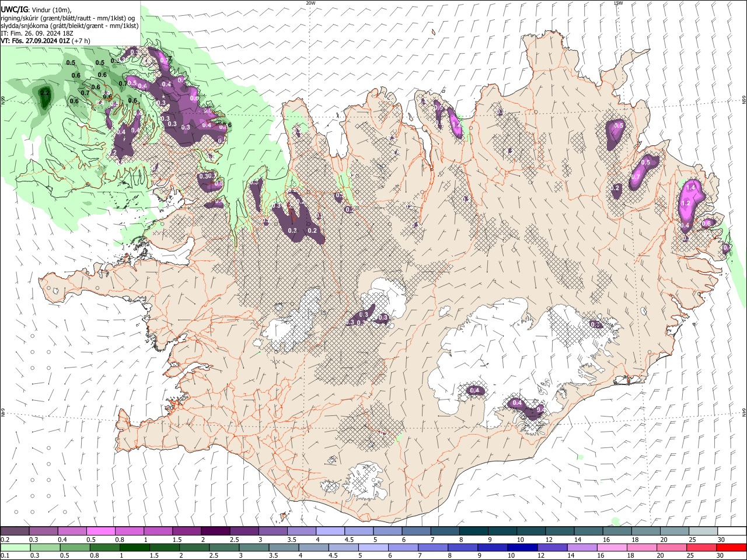Select the 8 dark teal swatch, top legend row
This screenshot has height=560, width=747.
(473, 531)
